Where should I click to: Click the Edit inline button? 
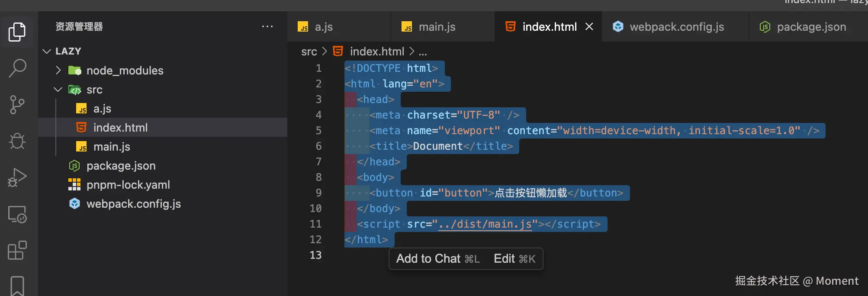tap(514, 259)
